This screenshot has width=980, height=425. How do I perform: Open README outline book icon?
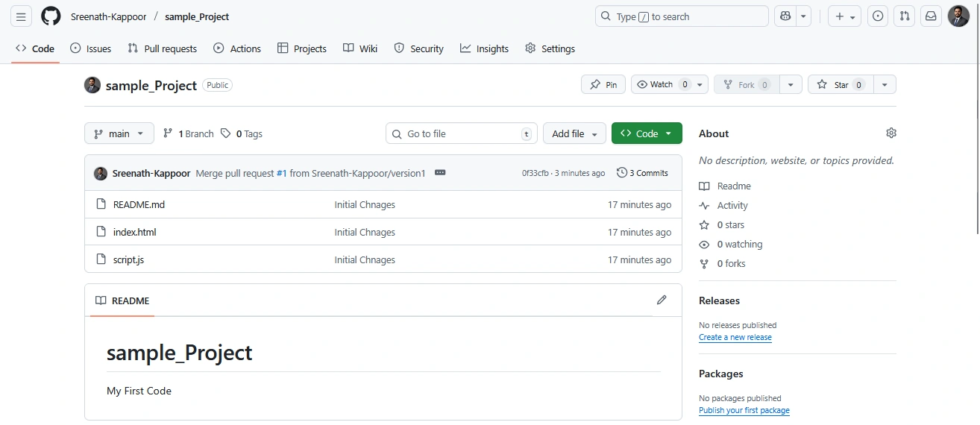pos(101,301)
